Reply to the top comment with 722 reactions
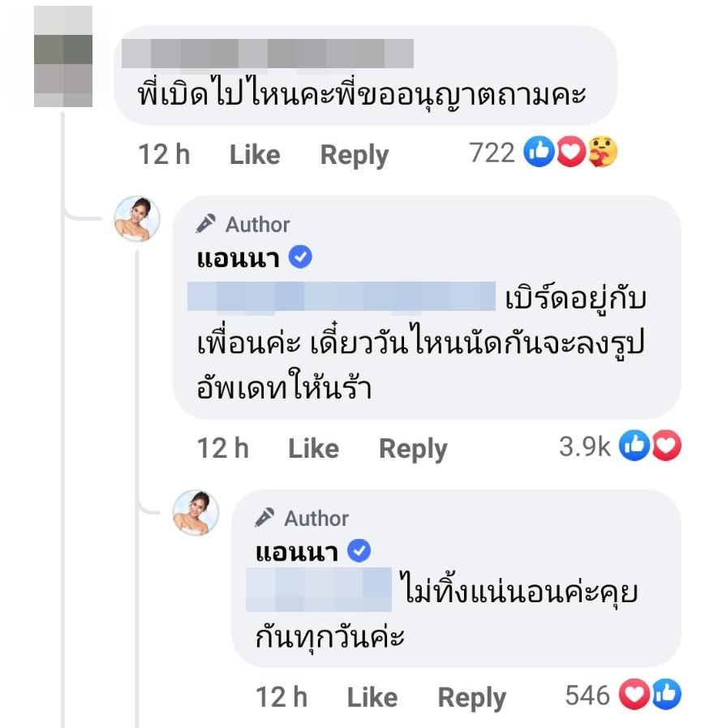The image size is (705, 728). pos(355,154)
